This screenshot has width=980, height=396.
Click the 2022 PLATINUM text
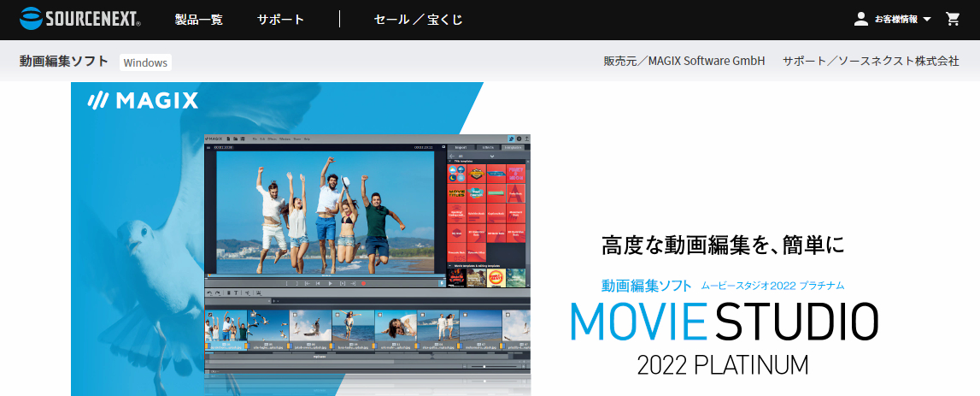pyautogui.click(x=723, y=364)
